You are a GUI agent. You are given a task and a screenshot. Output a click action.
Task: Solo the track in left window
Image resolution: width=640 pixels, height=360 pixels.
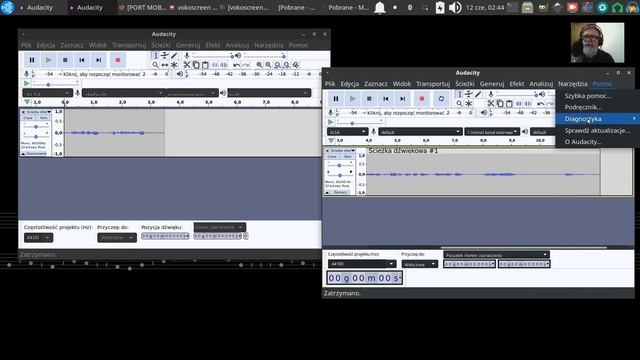43,118
